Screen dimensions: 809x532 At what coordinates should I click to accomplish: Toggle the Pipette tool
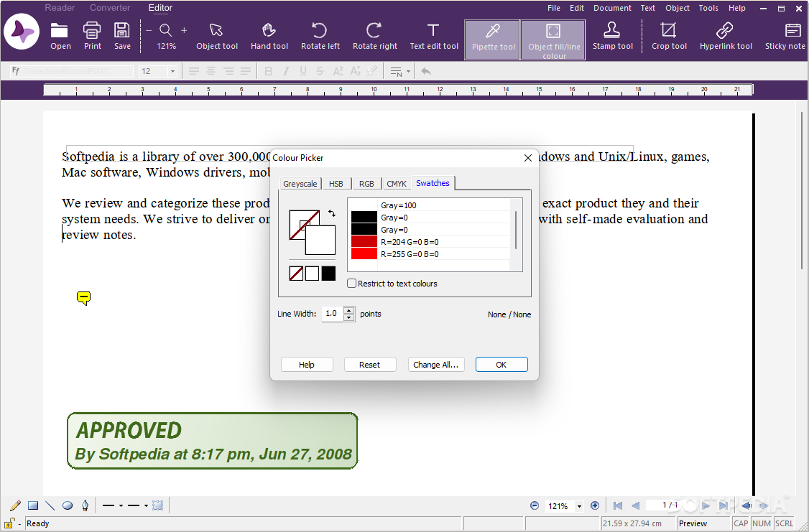pos(492,39)
